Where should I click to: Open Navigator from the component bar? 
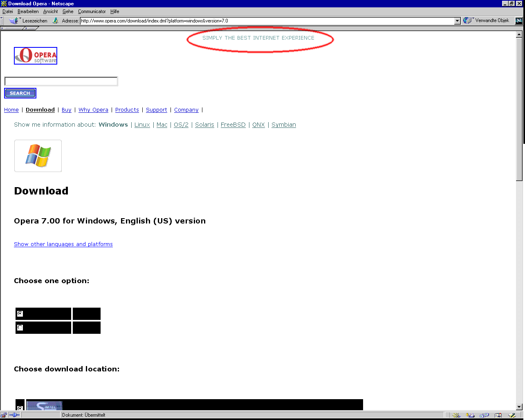(457, 415)
